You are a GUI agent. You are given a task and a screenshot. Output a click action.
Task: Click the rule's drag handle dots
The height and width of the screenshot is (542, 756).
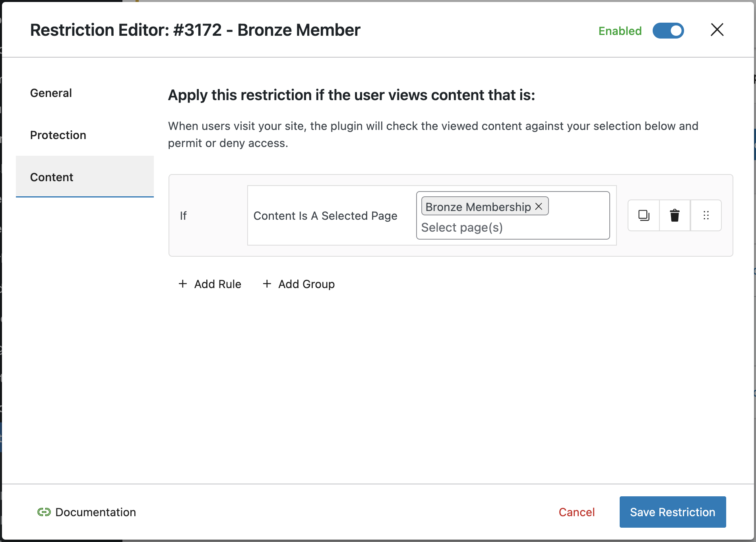point(706,215)
